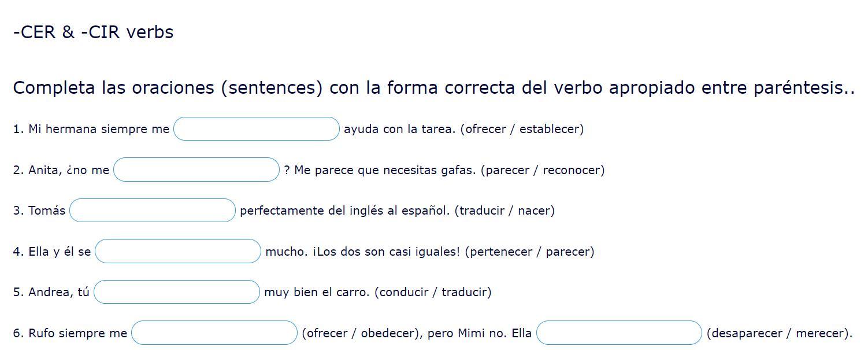
Task: Click the '(parecer / reconocer)' verb hint
Action: click(543, 170)
